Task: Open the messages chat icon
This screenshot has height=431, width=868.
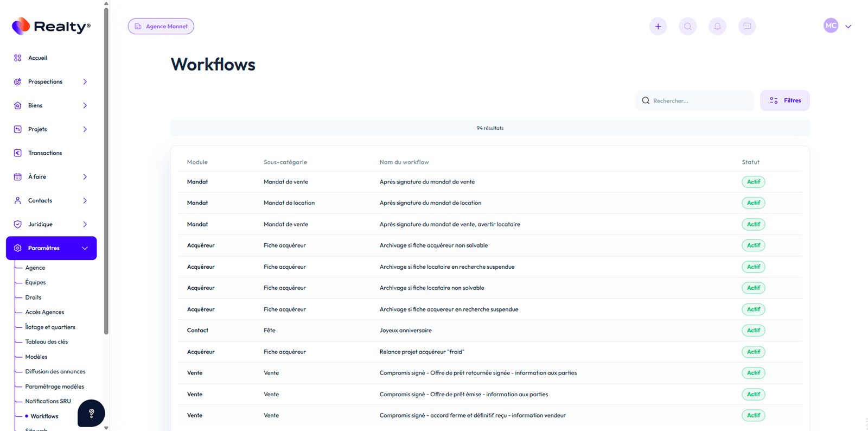Action: click(747, 26)
